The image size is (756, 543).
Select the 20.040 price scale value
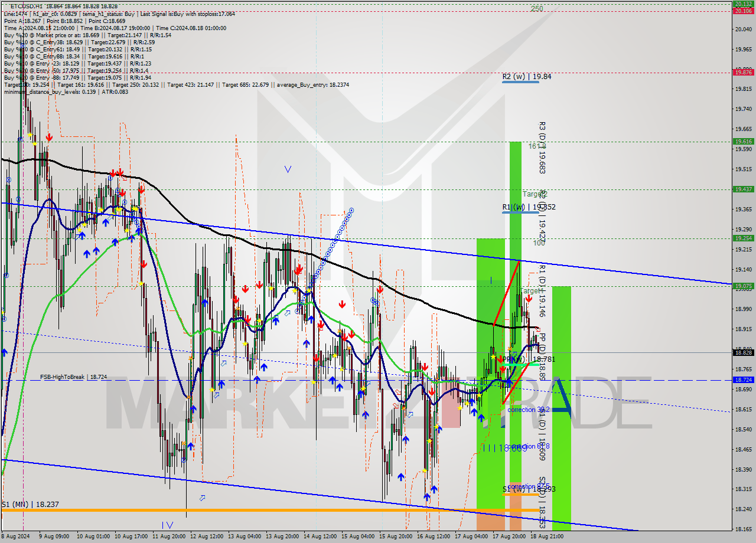pyautogui.click(x=742, y=28)
